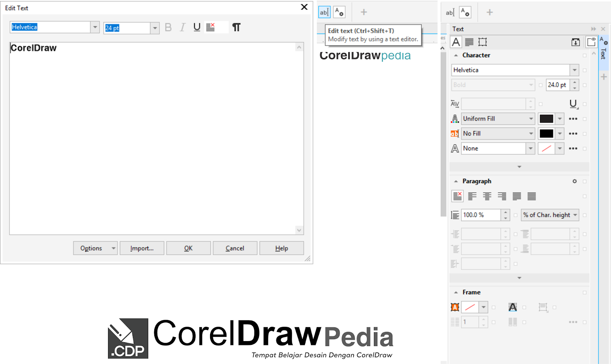Open the outline width dropdown showing None
Viewport: 611px width, 364px height.
530,149
